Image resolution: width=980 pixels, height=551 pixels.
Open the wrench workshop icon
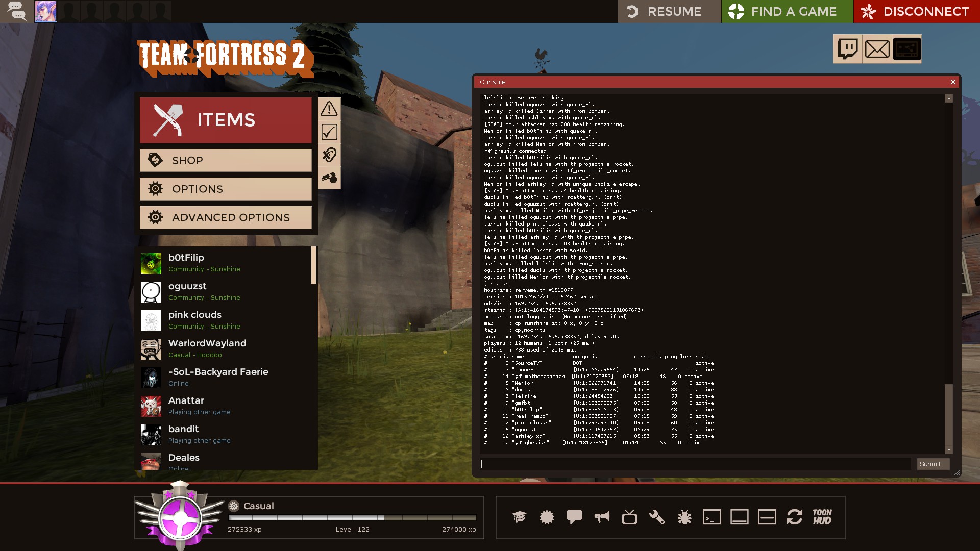656,517
